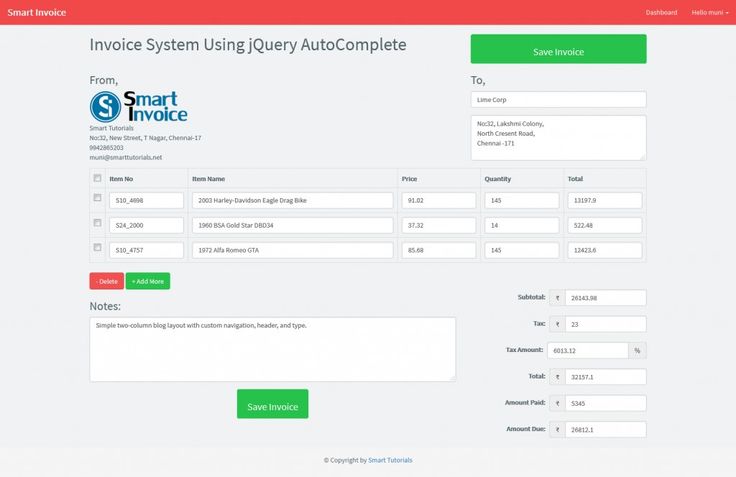Click the resize handle of Notes textarea
This screenshot has height=477, width=736.
[x=452, y=378]
